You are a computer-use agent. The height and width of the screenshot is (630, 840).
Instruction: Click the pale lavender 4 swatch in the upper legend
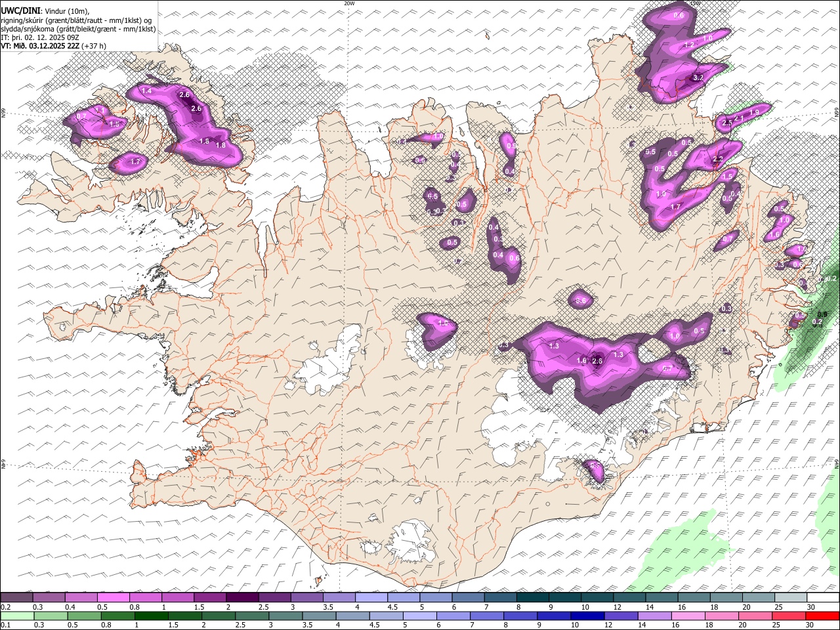(x=371, y=598)
